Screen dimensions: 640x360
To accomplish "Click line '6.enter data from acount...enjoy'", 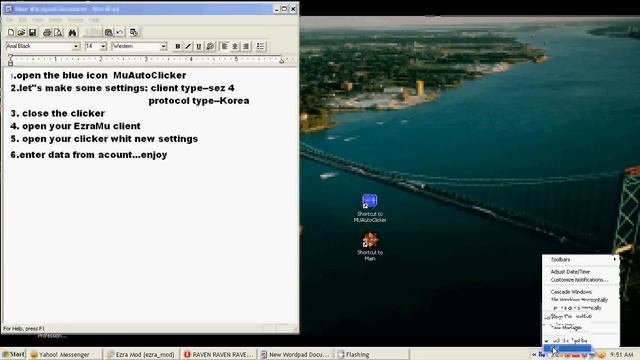I will click(89, 155).
